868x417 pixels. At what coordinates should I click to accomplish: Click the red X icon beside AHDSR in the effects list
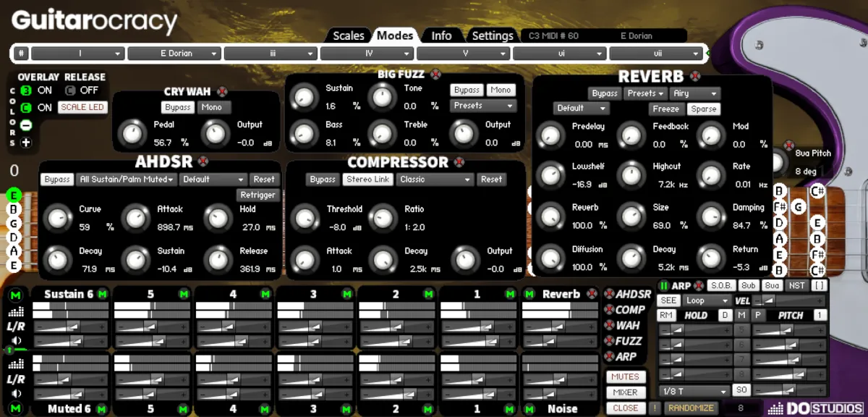tap(609, 294)
